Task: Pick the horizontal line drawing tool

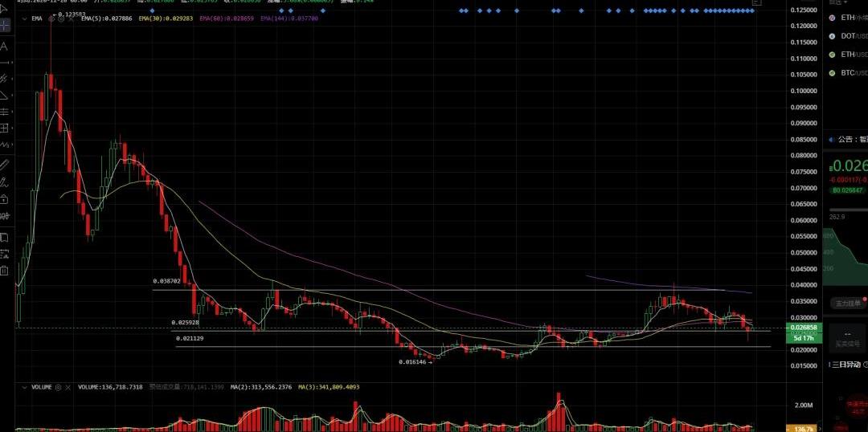Action: click(x=5, y=62)
